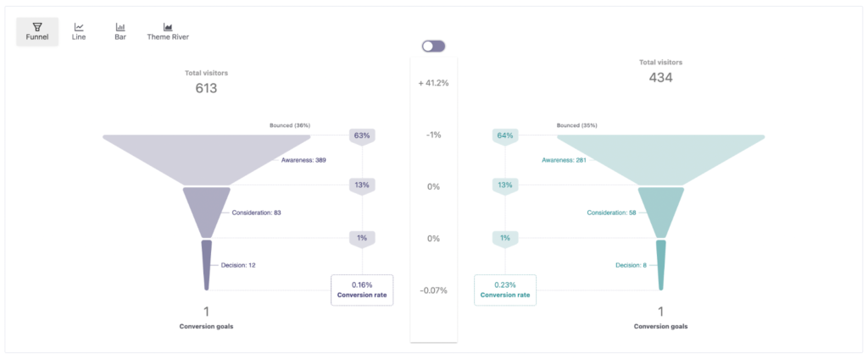The height and width of the screenshot is (359, 868).
Task: Select the Funnel chart view tab
Action: tap(36, 31)
